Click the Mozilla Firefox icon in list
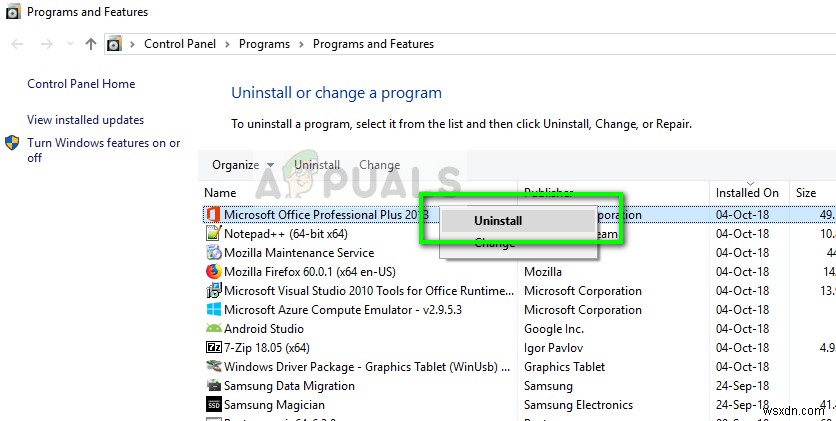The image size is (836, 421). coord(213,272)
